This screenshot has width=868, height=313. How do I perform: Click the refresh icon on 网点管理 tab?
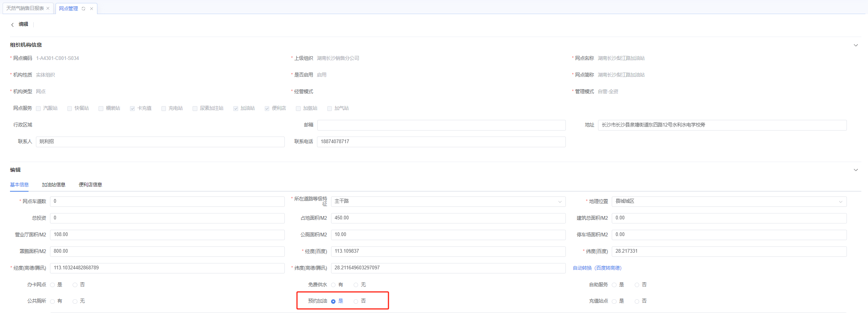click(x=83, y=9)
